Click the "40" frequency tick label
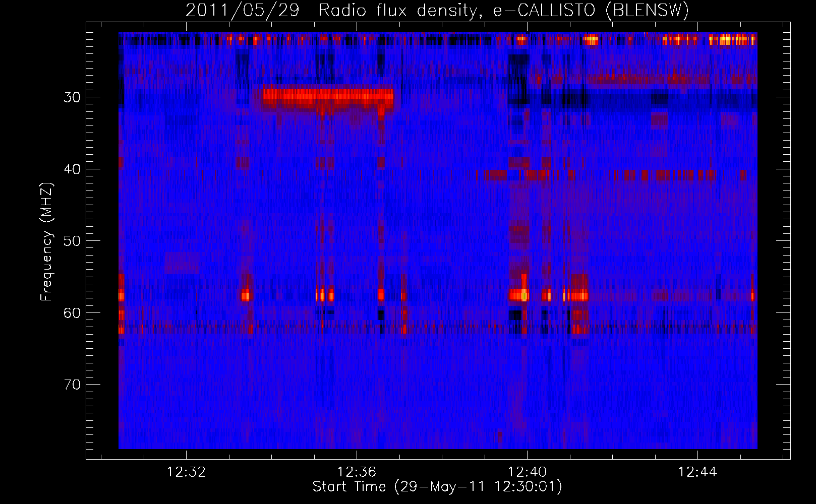816x504 pixels. click(72, 169)
